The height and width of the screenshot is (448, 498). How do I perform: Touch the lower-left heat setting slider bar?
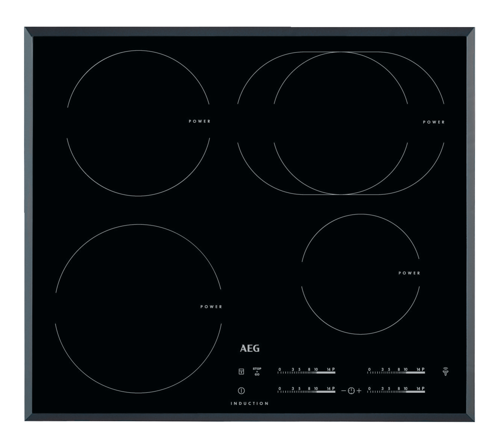[x=306, y=390]
